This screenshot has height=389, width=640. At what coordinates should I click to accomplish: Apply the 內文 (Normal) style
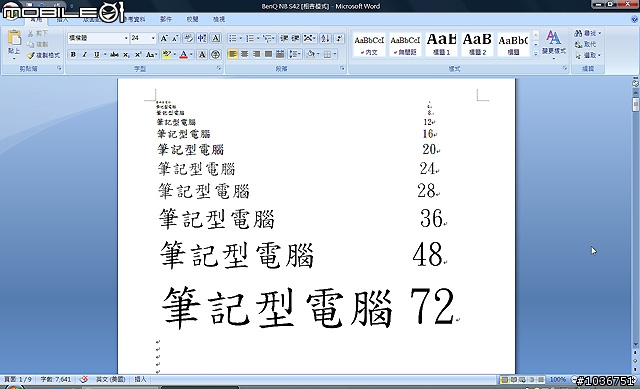tap(369, 44)
